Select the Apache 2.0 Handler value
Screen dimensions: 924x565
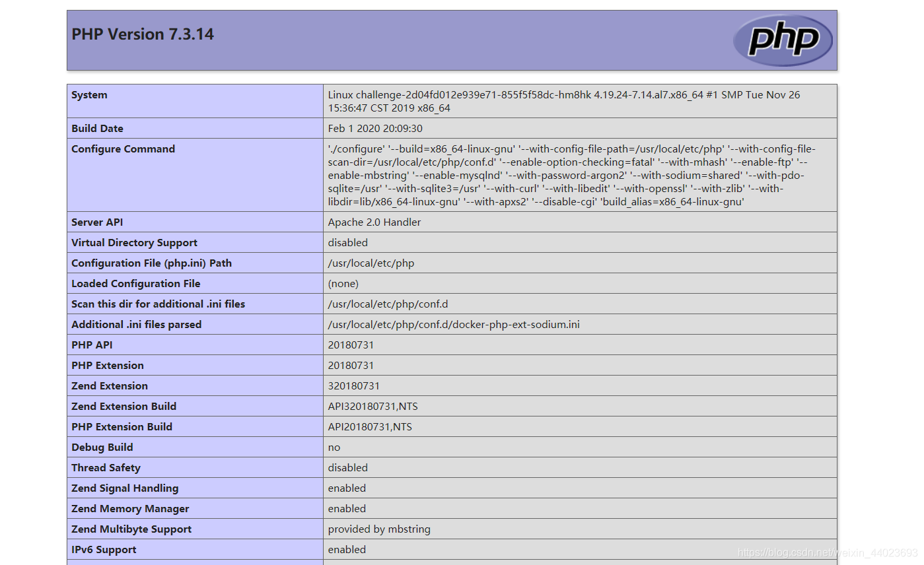click(x=374, y=222)
